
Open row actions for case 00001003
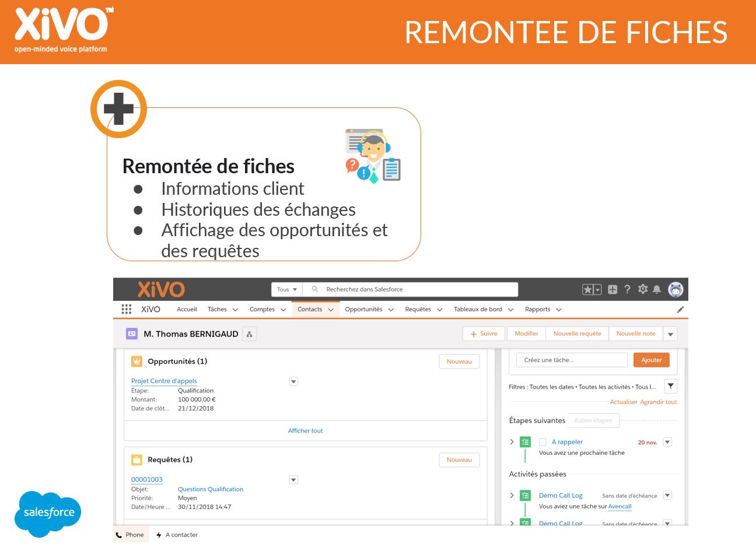click(293, 480)
